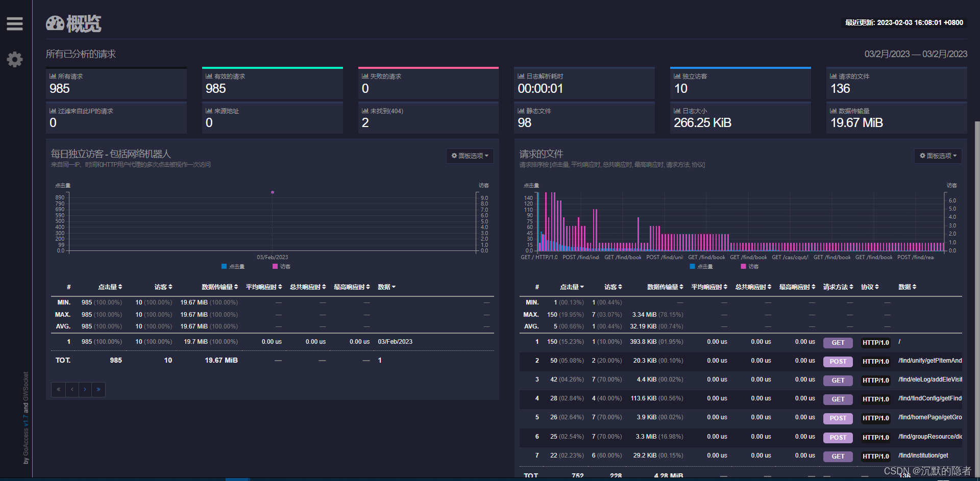Click the chart icon in the 失败的请求 card

(x=365, y=75)
